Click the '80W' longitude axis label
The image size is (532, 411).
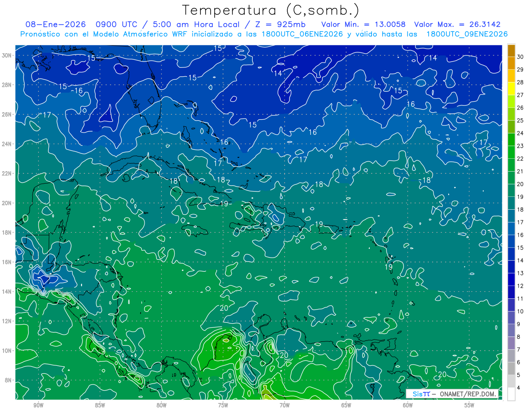click(161, 405)
